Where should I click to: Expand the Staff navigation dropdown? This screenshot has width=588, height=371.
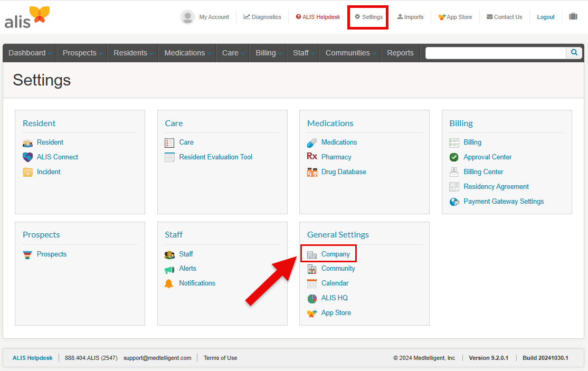pos(304,53)
